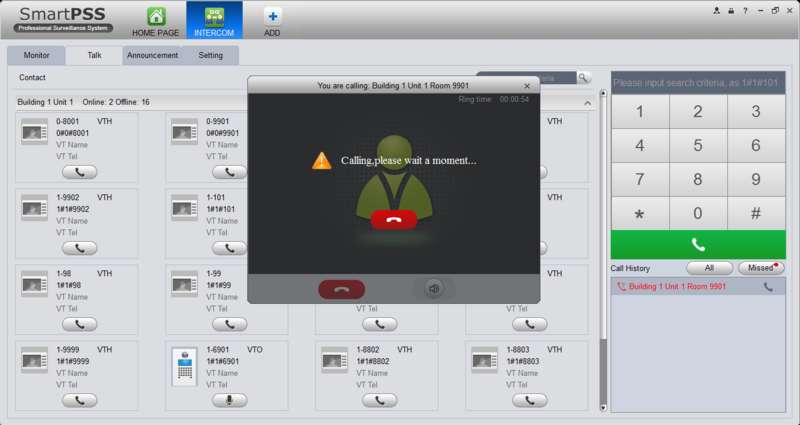Image resolution: width=800 pixels, height=425 pixels.
Task: Open the HOME PAGE icon
Action: [x=156, y=16]
